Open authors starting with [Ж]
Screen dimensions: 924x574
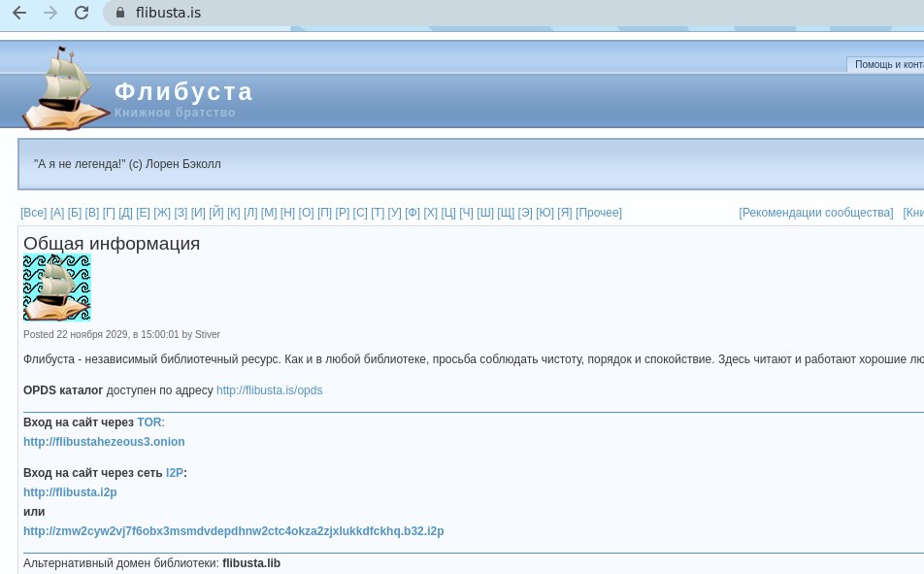click(x=162, y=213)
